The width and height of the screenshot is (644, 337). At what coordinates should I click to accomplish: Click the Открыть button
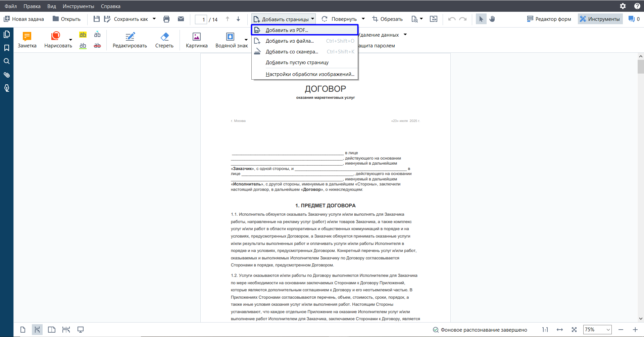(66, 19)
